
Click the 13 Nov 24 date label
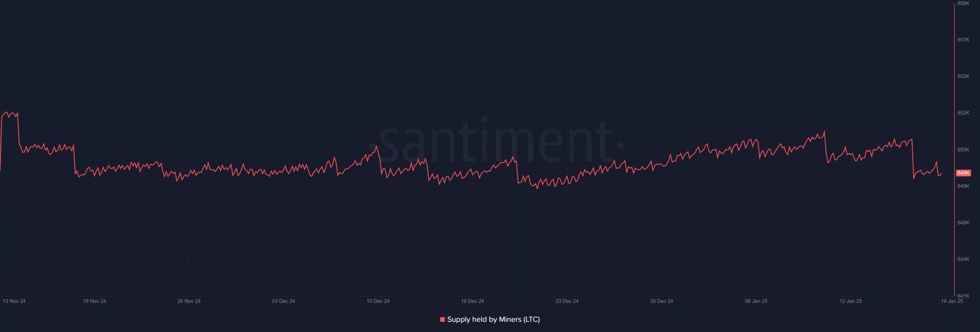tap(14, 301)
